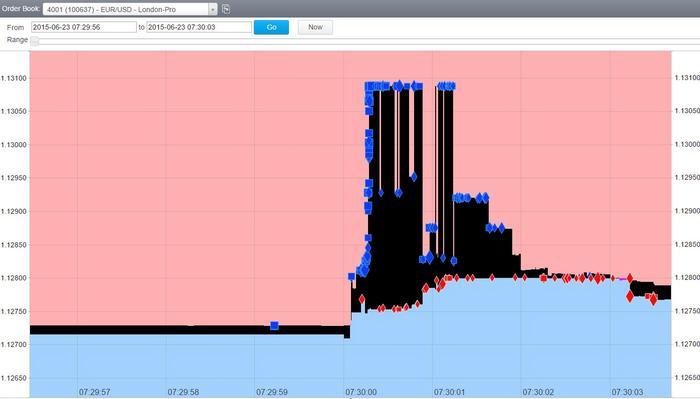Click the isolated red diamond just after 07:30:00
Screen dimensions: 700x399
click(x=362, y=299)
